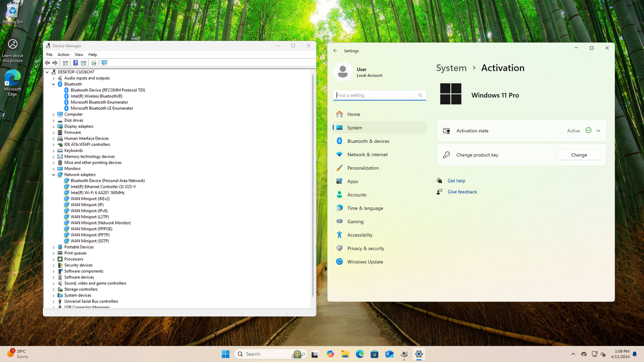Click the User Local Account profile

358,72
